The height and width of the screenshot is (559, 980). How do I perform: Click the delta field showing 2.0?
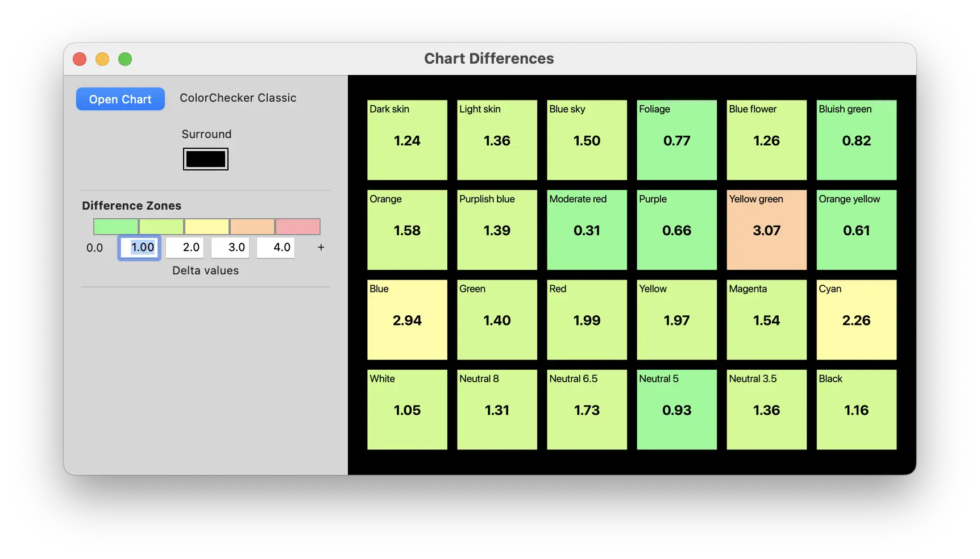coord(185,248)
